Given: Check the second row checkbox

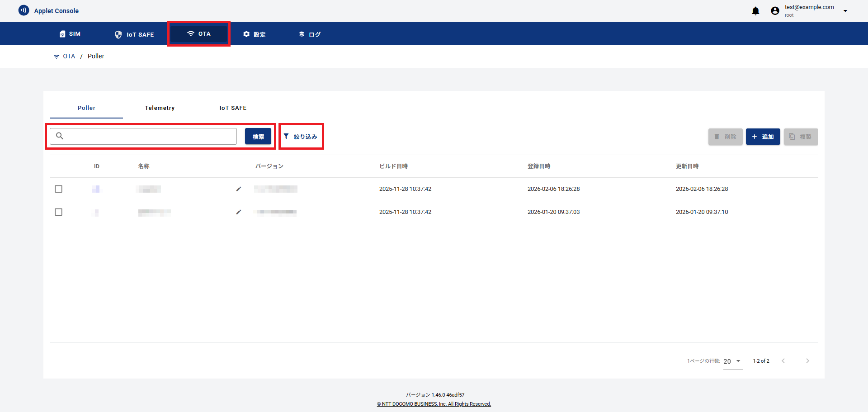Looking at the screenshot, I should point(58,212).
